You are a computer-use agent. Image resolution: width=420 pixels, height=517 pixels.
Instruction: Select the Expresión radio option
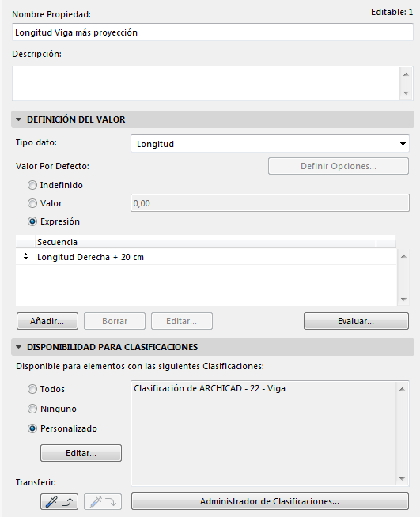click(x=32, y=221)
